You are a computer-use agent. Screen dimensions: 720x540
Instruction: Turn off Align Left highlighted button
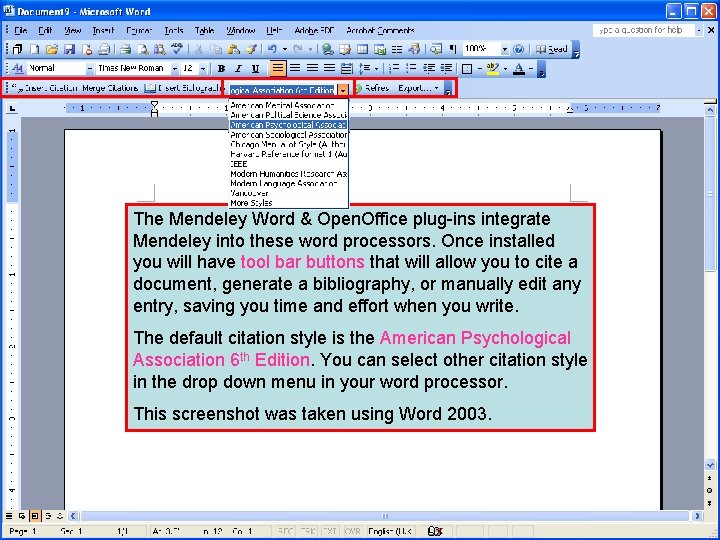pos(277,68)
